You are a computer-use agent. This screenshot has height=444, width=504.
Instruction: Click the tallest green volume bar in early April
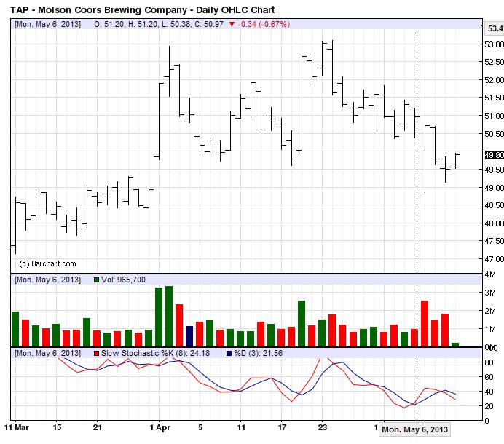169,316
